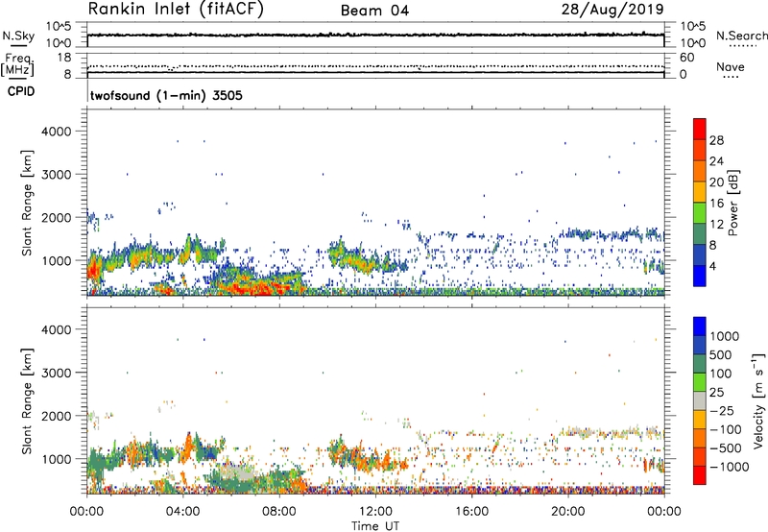Pick the yellow 16–20 dB Power colorbar segment
Viewport: 768px width, 532px height.
pyautogui.click(x=700, y=191)
